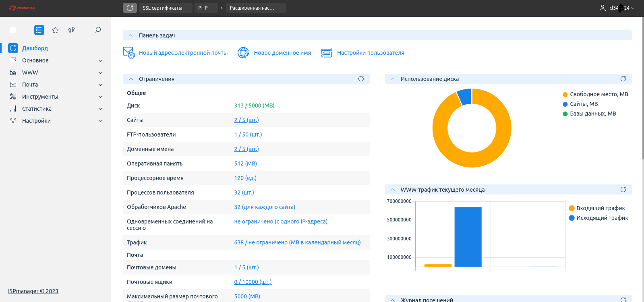Click the breadcrumb arrow between tabs
This screenshot has height=302, width=644.
222,8
